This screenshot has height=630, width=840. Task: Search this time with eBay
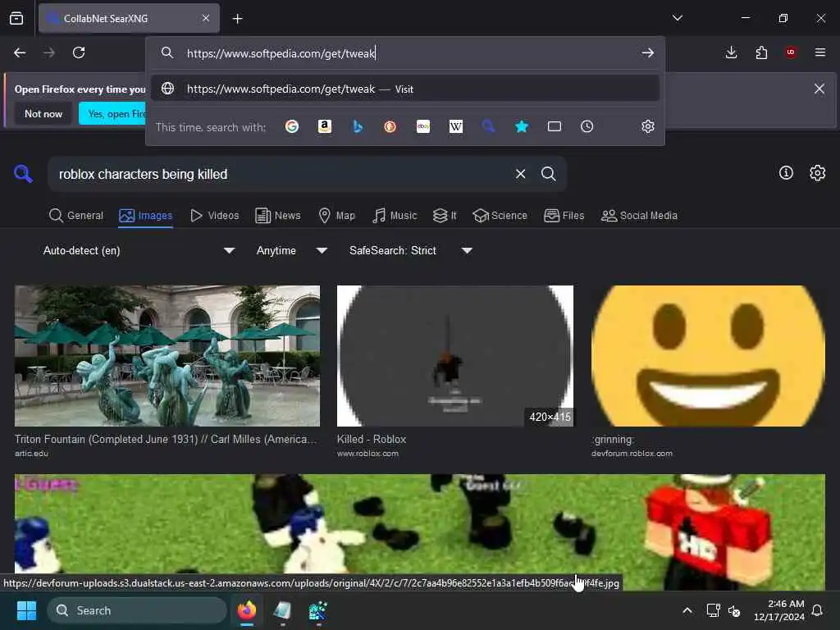pyautogui.click(x=423, y=126)
